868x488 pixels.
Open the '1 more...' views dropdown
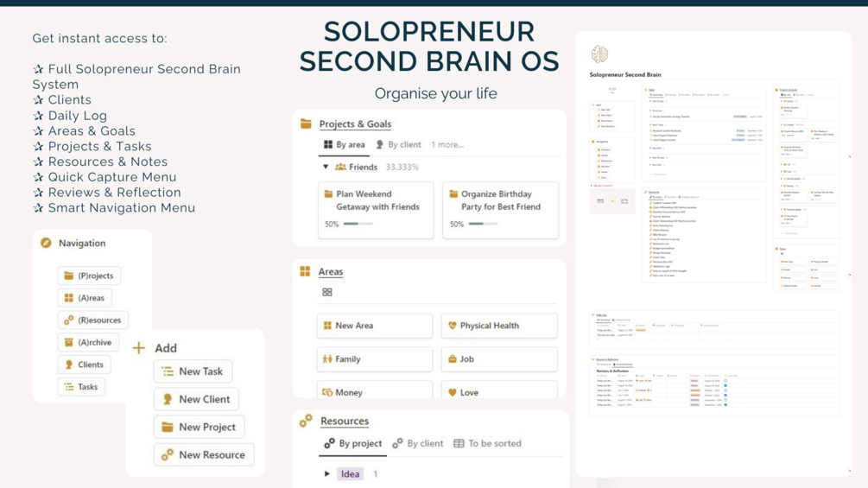pos(447,145)
